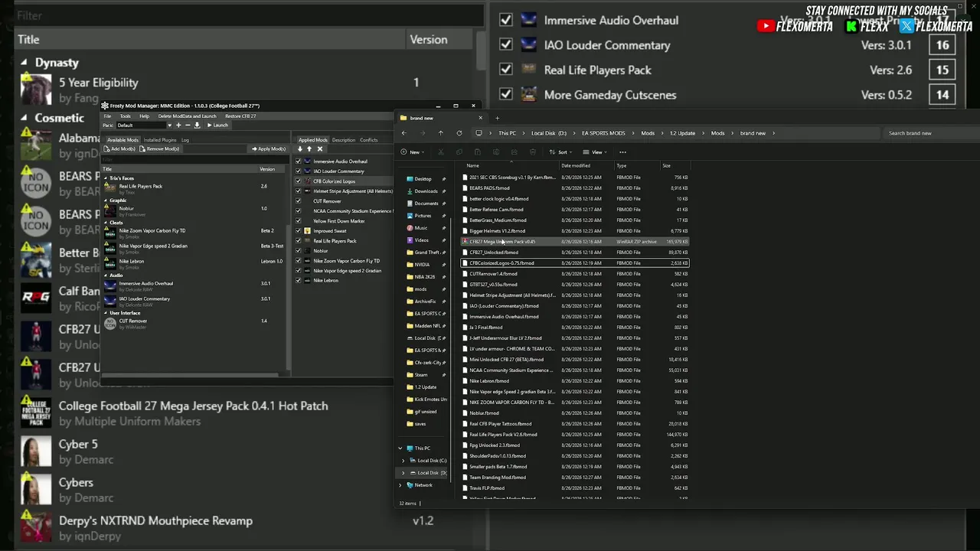980x551 pixels.
Task: Switch to the Installed Plugins tab
Action: click(160, 140)
